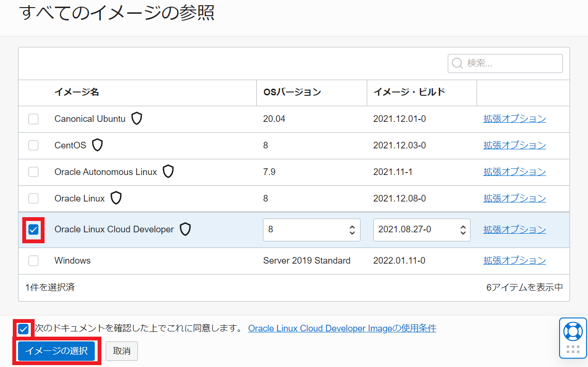588x367 pixels.
Task: Select the Canonical Ubuntu checkbox
Action: pos(33,119)
